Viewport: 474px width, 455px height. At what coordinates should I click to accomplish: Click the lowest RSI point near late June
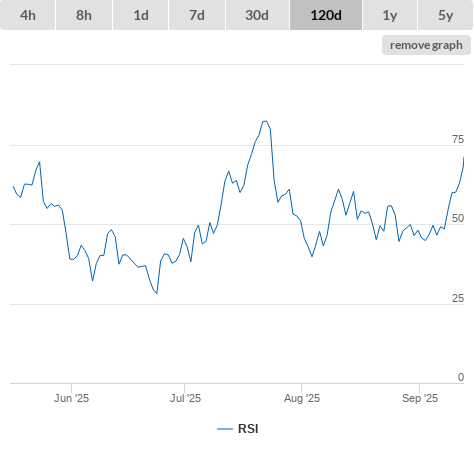157,293
